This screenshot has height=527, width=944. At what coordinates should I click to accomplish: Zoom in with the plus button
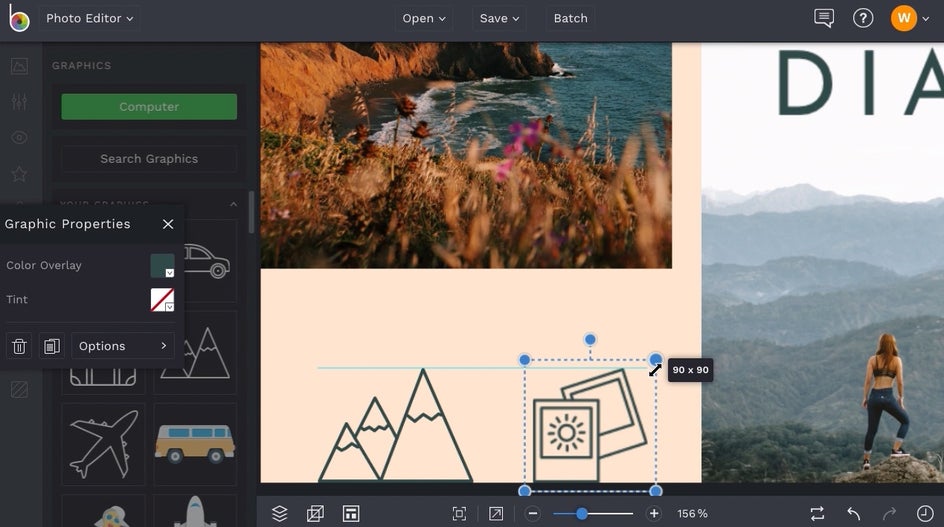click(x=654, y=514)
